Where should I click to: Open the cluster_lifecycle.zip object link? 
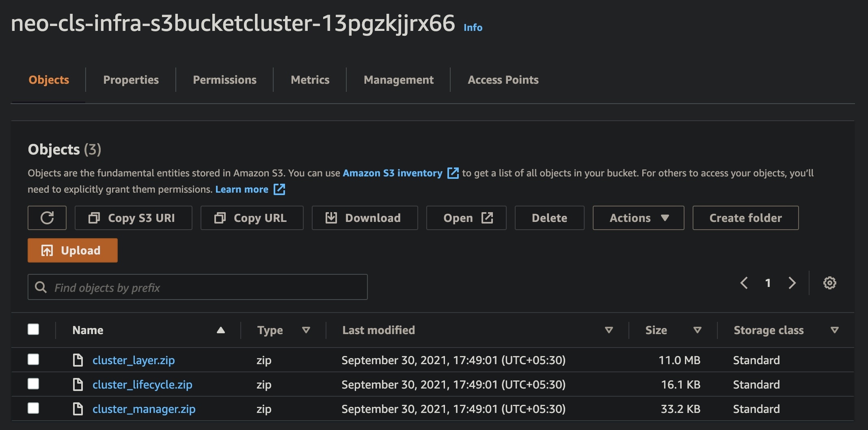click(143, 384)
